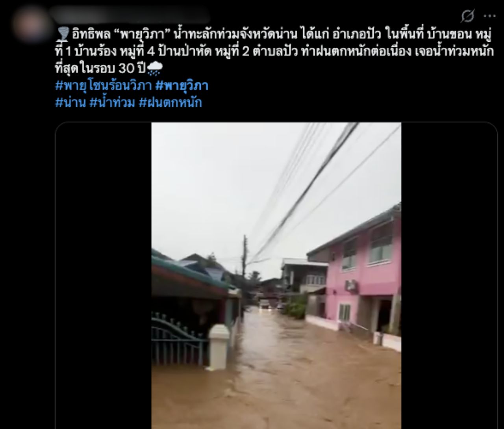504x429 pixels.
Task: Open the #ฝนตกหนัก hashtag
Action: pos(170,103)
